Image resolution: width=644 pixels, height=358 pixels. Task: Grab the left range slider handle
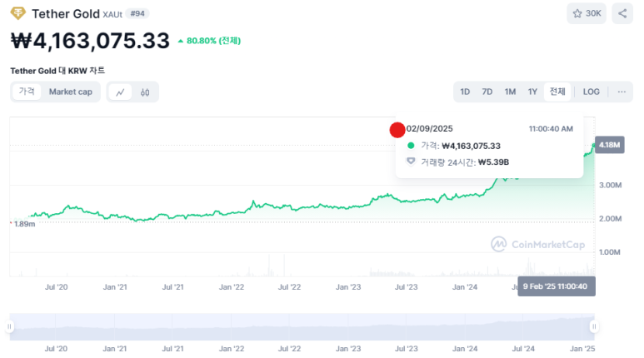[x=9, y=327]
